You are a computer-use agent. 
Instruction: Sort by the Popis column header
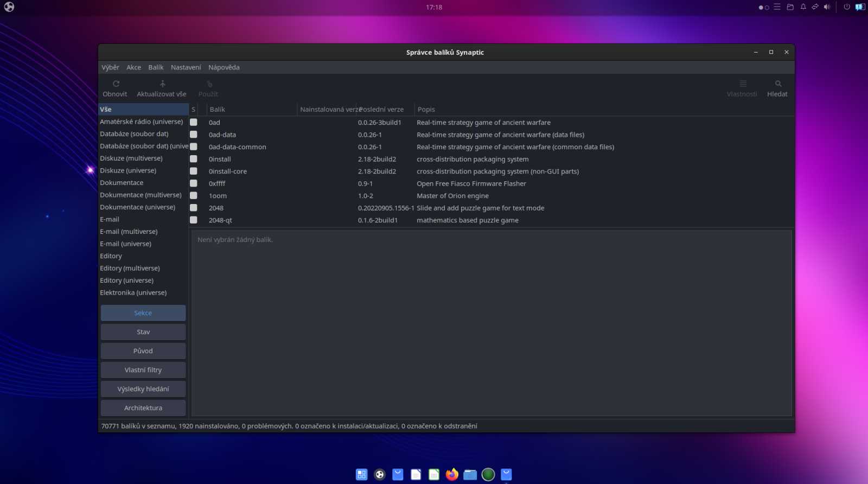[604, 110]
